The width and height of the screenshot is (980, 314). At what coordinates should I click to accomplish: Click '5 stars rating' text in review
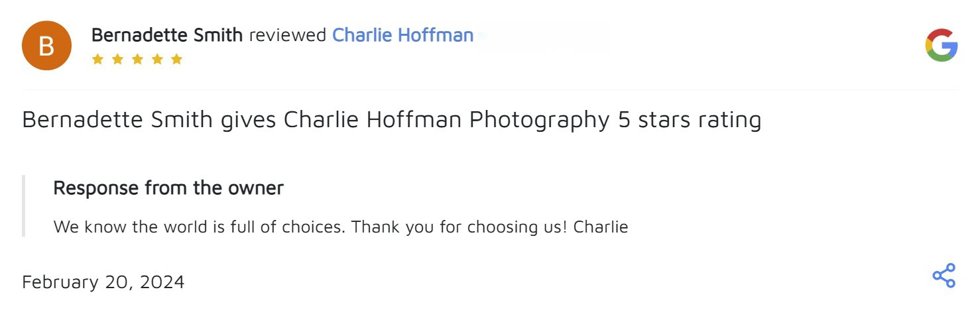click(x=690, y=120)
